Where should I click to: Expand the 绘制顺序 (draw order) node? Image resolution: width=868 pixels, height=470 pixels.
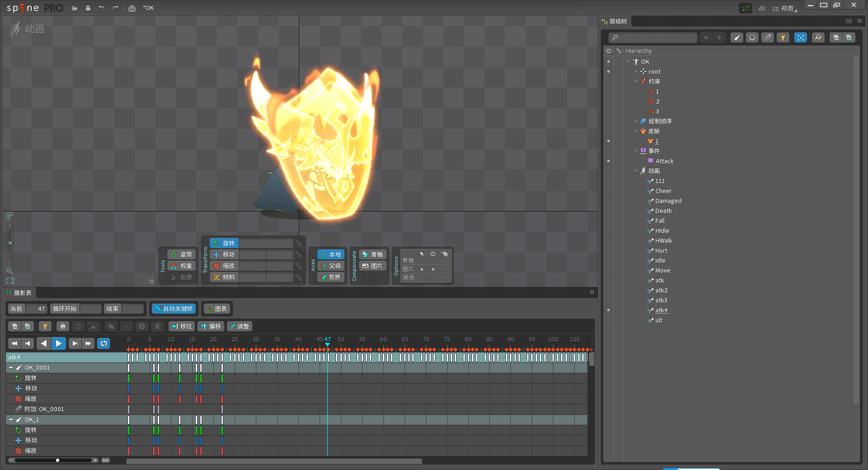(636, 121)
